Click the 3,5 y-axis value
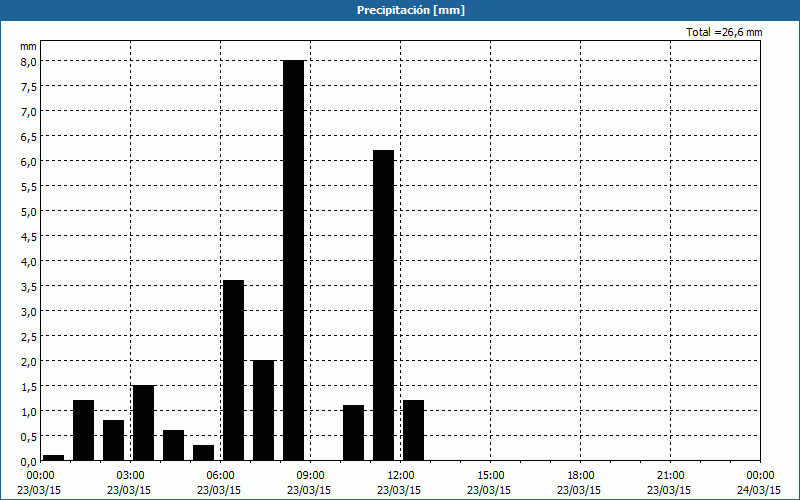The image size is (800, 500). point(28,286)
